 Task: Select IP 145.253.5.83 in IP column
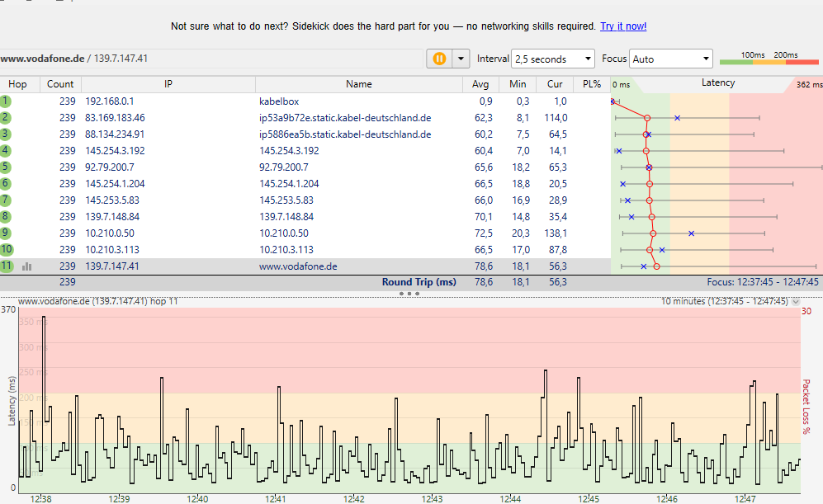[x=112, y=200]
